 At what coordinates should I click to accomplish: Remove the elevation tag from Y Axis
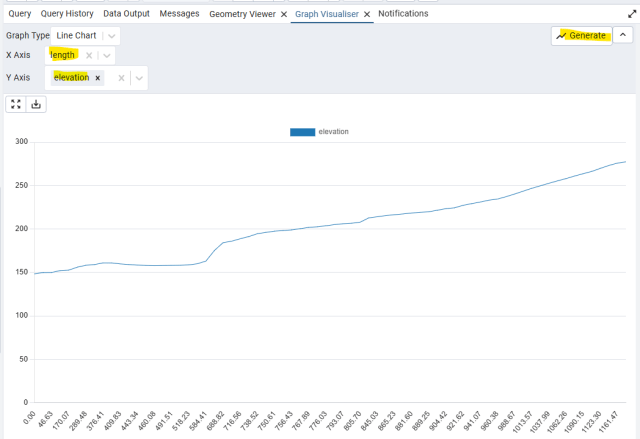coord(98,78)
